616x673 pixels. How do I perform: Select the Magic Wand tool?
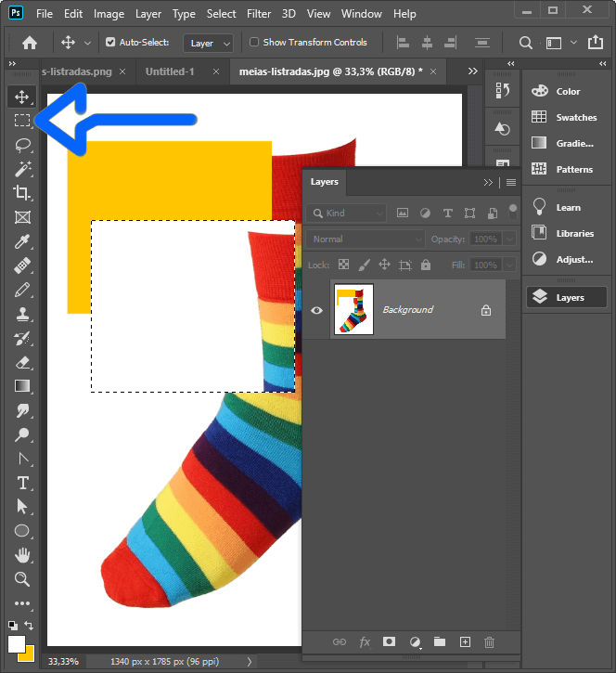(x=23, y=169)
